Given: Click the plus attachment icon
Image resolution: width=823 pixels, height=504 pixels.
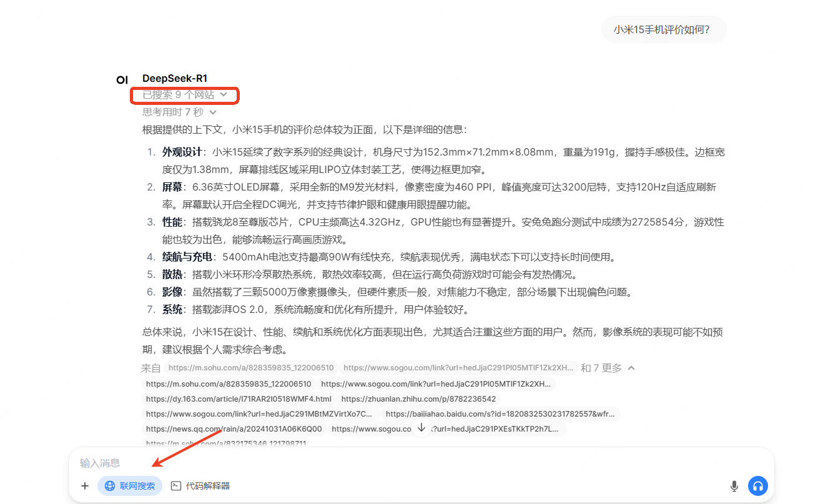Looking at the screenshot, I should (x=85, y=486).
